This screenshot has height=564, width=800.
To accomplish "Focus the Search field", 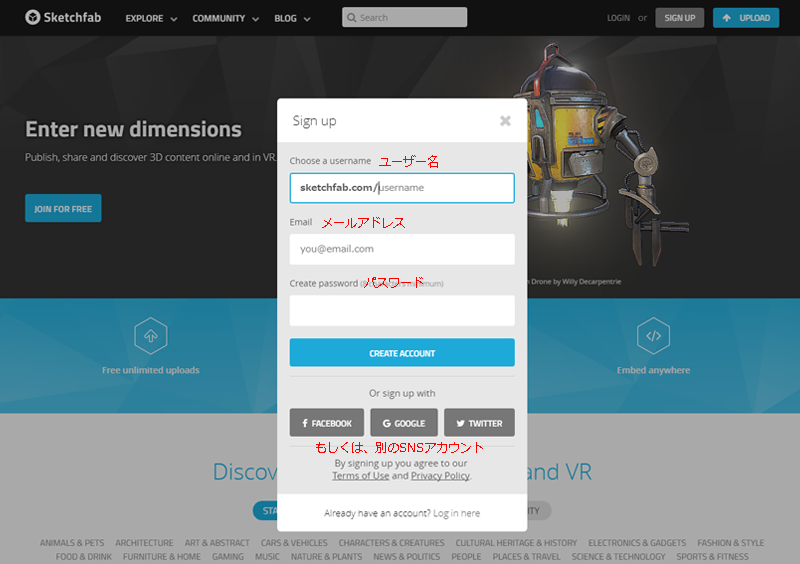I will (405, 17).
